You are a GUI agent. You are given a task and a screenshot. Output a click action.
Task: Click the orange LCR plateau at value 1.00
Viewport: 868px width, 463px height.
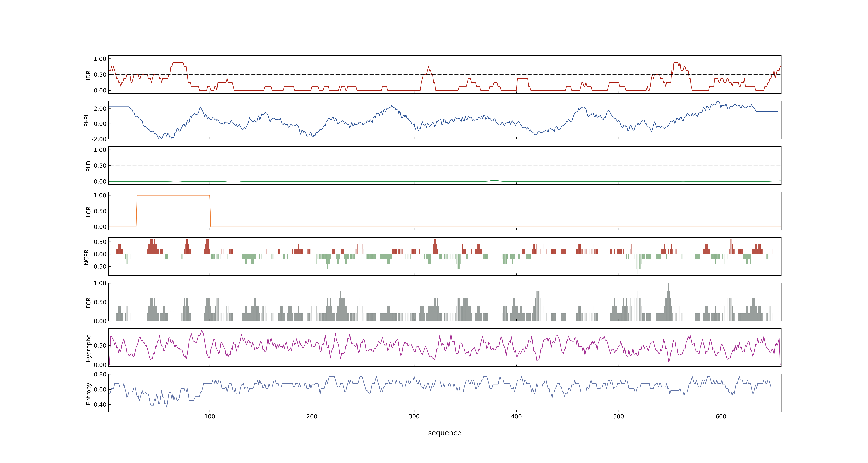tap(174, 195)
